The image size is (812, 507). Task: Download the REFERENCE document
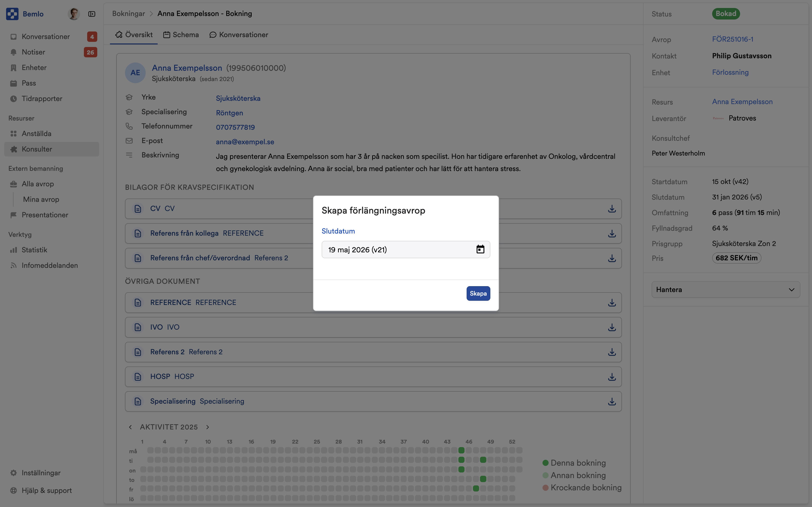point(612,302)
